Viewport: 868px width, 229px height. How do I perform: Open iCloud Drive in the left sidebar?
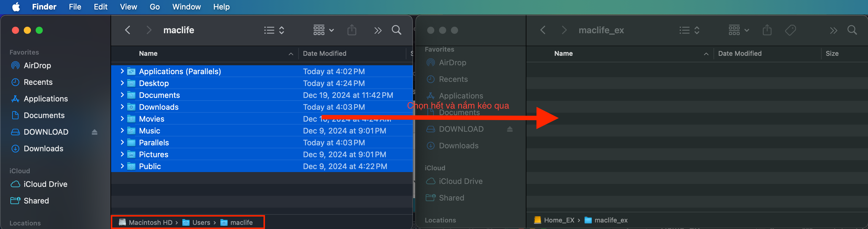[x=45, y=184]
